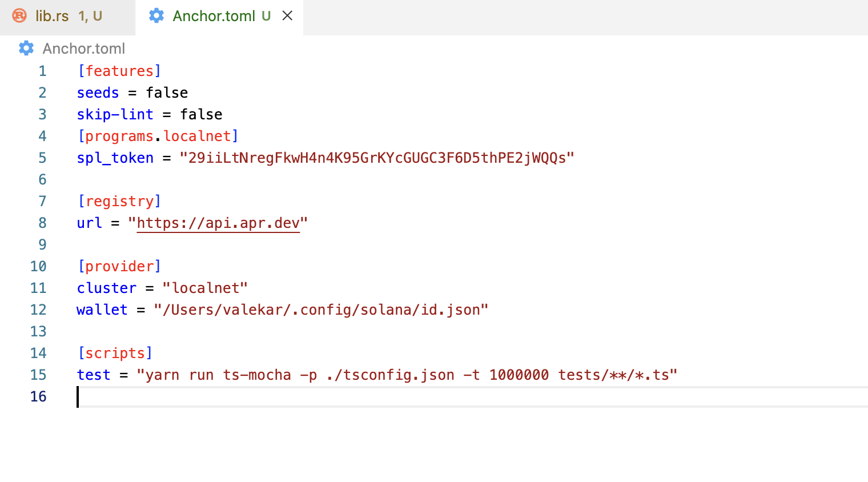Click the gear icon in the breadcrumb bar
868x482 pixels.
point(26,49)
